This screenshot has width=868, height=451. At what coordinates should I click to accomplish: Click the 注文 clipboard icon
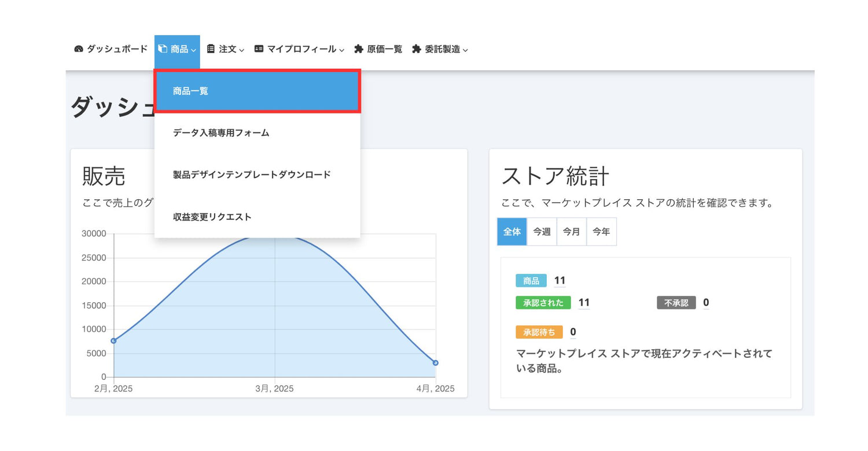[211, 49]
